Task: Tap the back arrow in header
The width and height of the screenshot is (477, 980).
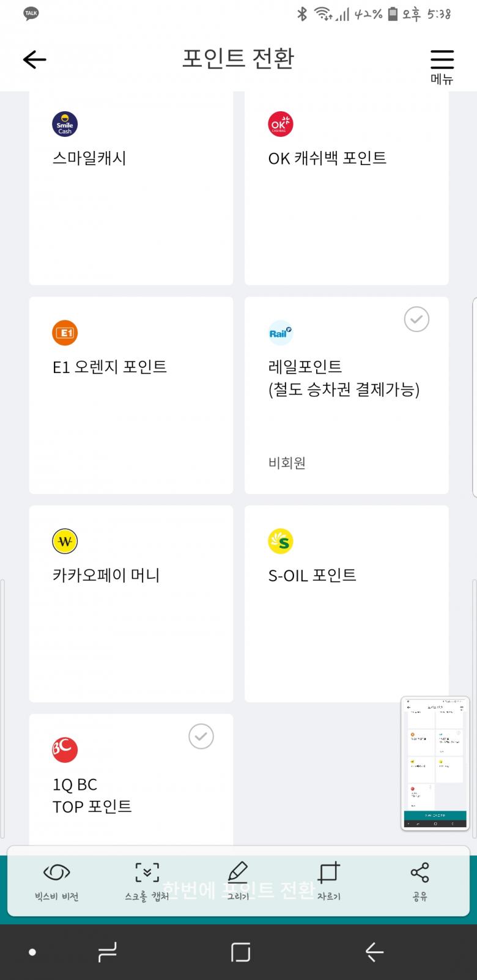Action: click(35, 59)
